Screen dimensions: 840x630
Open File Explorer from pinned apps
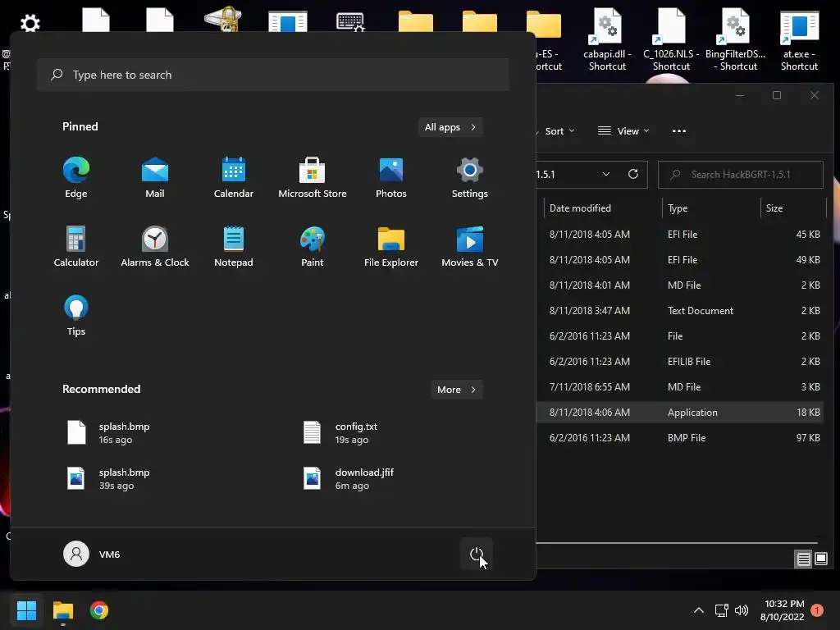point(391,246)
